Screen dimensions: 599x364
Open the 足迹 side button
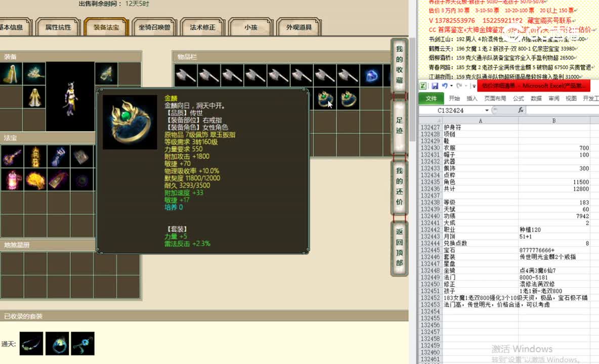tap(399, 126)
